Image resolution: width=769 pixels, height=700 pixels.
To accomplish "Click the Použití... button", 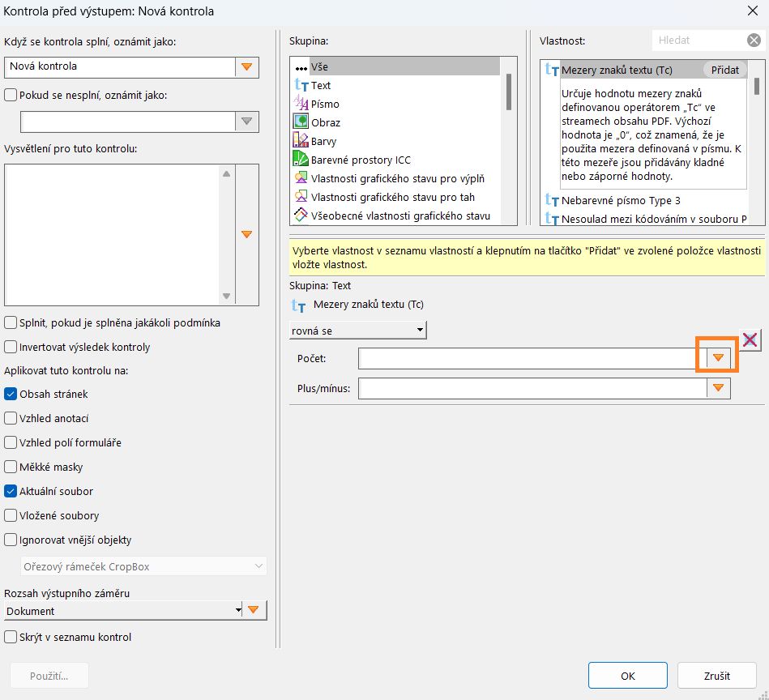I will [x=49, y=676].
